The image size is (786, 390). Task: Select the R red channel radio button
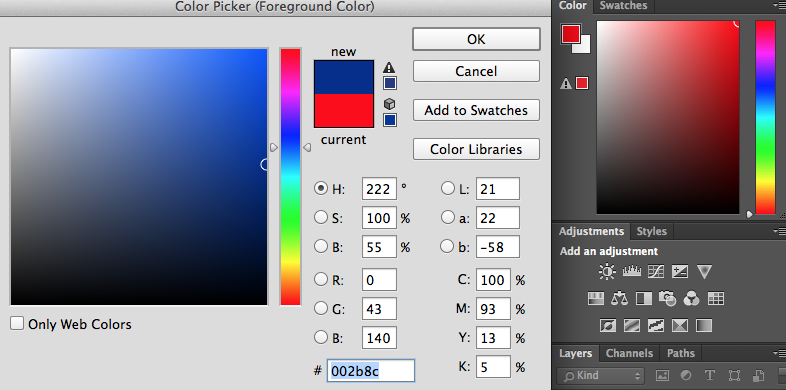pyautogui.click(x=320, y=279)
